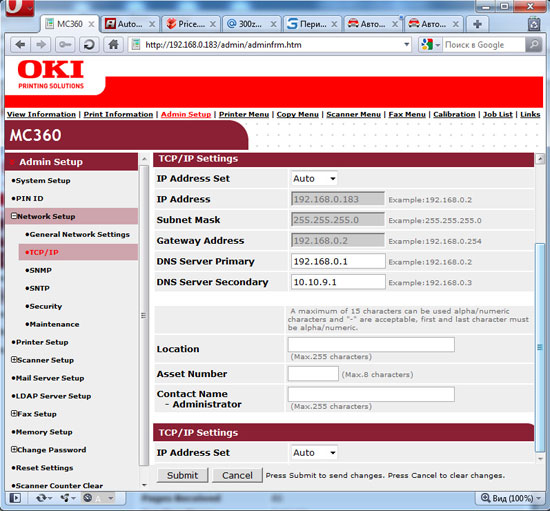Image resolution: width=550 pixels, height=511 pixels.
Task: Open the Links page link
Action: [530, 114]
